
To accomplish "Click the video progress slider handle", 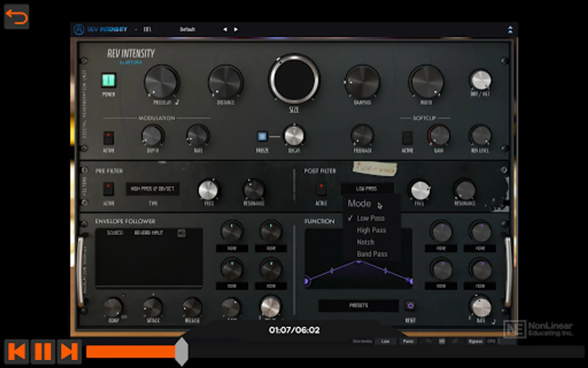I will tap(182, 351).
